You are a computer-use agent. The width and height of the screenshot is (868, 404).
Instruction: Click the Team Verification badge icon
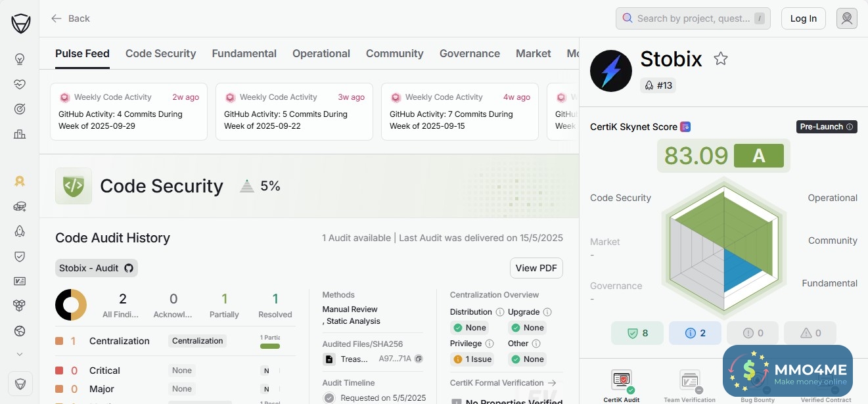(690, 380)
